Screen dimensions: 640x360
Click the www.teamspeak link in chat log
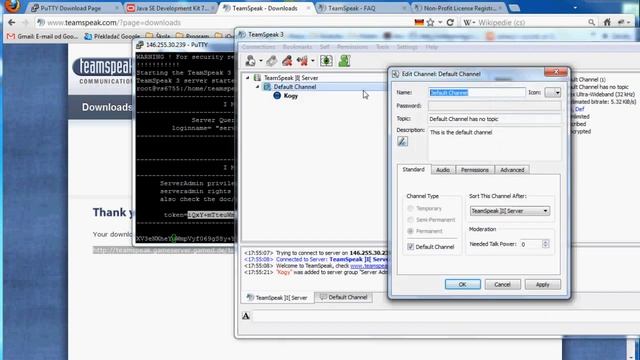369,266
